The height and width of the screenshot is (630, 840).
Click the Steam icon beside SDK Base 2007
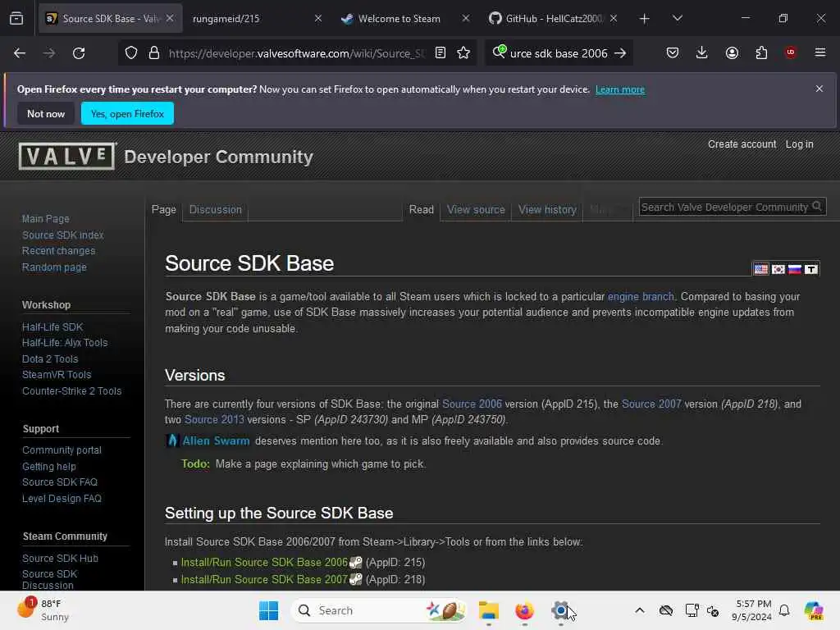tap(356, 579)
